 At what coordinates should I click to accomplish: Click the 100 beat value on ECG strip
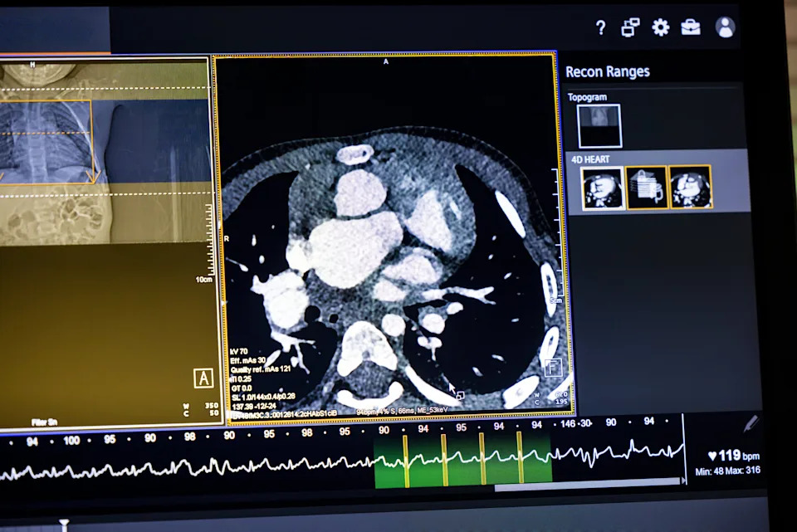71,441
